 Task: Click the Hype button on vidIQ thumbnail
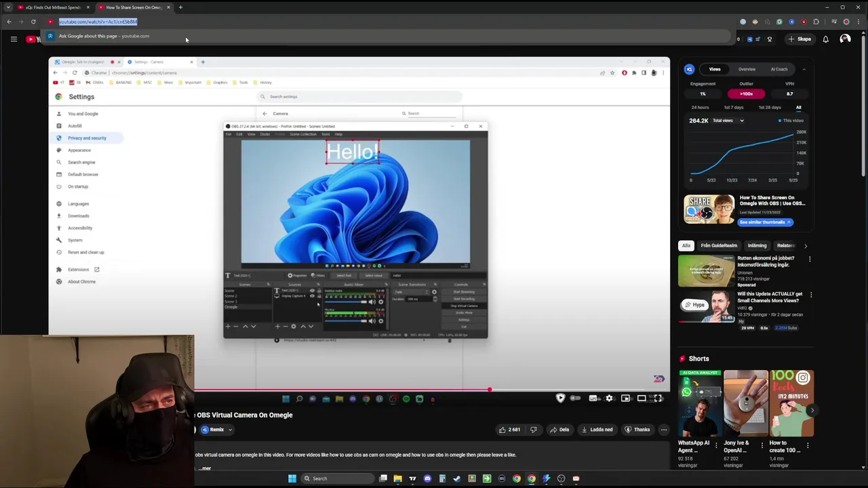pos(694,305)
